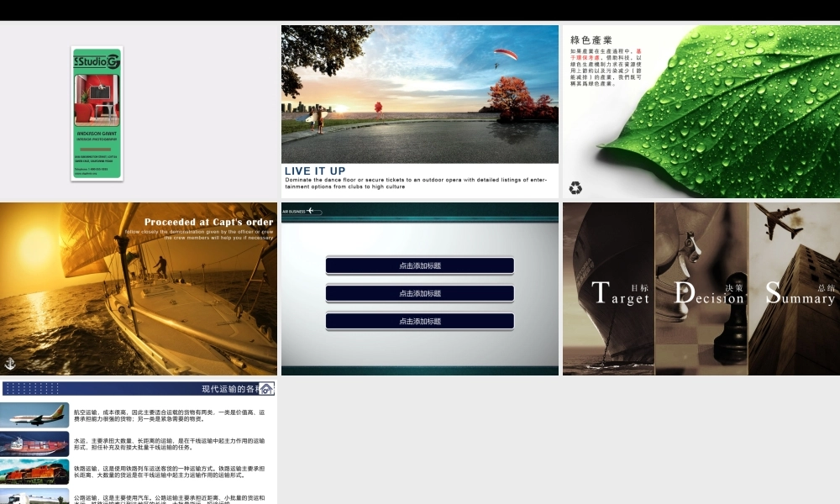Click the cargo ship picture in the transport list
840x504 pixels.
tap(34, 444)
